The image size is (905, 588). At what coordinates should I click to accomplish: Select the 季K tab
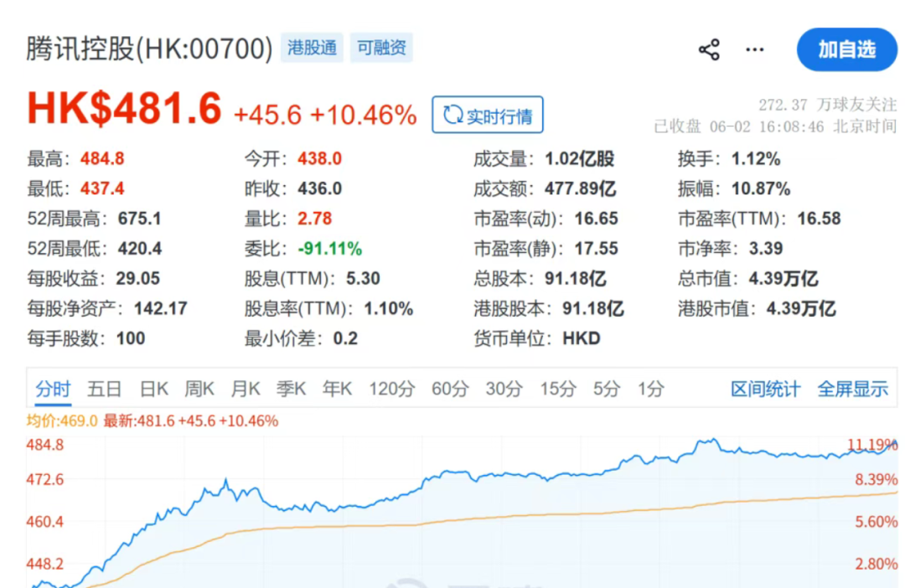(x=291, y=389)
